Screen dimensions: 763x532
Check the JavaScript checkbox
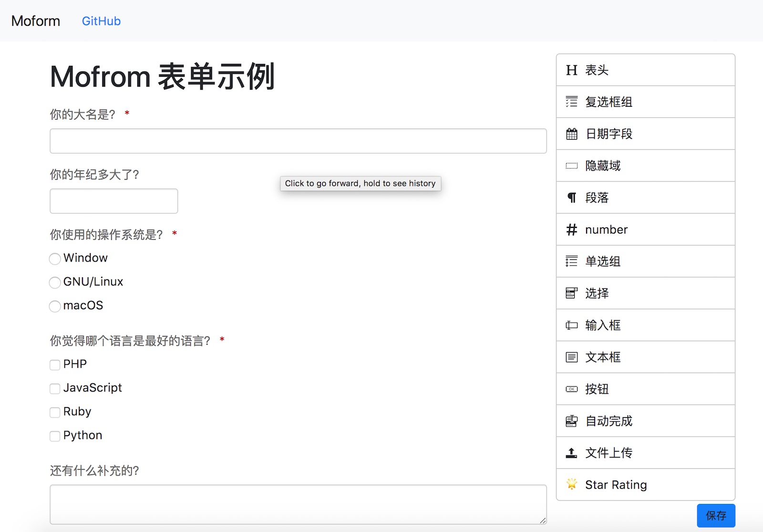click(x=55, y=389)
